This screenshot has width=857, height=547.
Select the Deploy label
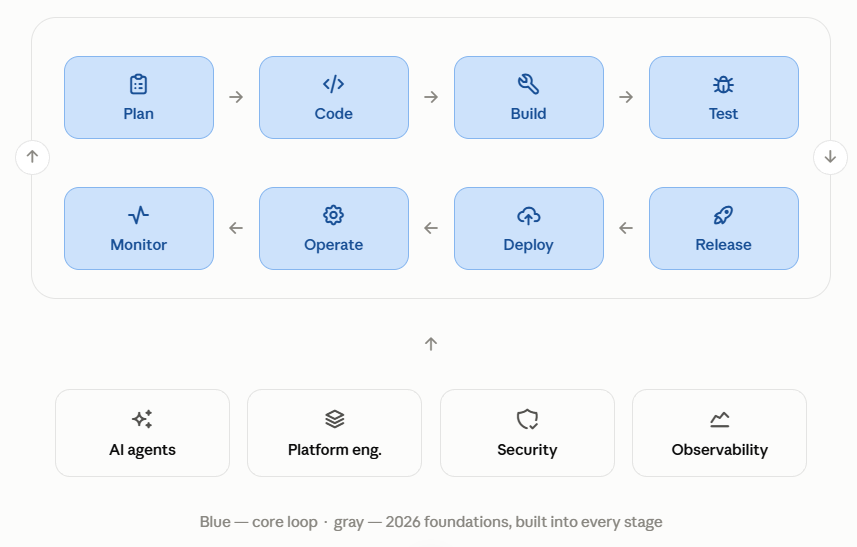pyautogui.click(x=529, y=245)
